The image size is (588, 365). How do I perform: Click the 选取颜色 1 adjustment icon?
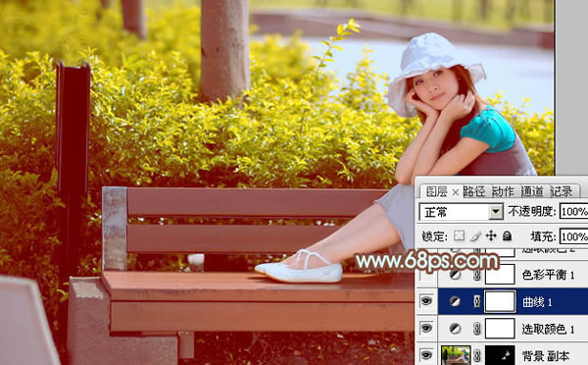[x=455, y=329]
